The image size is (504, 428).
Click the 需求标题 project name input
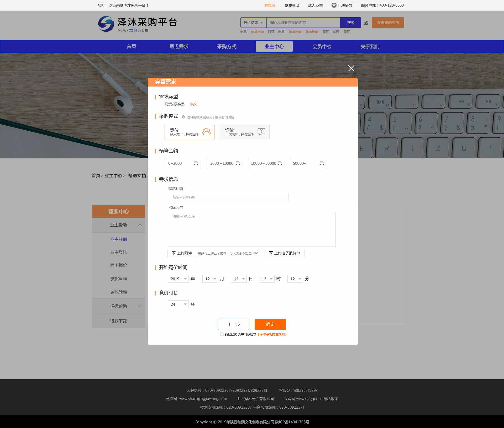click(x=228, y=197)
